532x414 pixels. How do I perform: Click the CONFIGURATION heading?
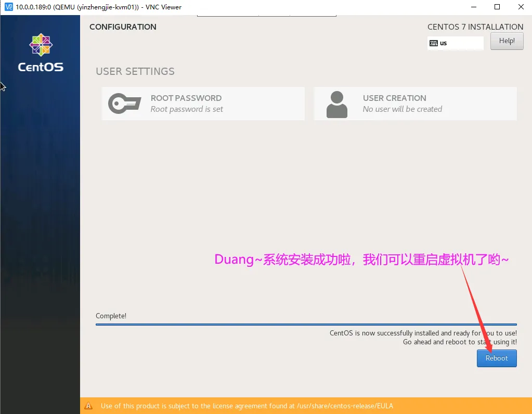point(123,27)
